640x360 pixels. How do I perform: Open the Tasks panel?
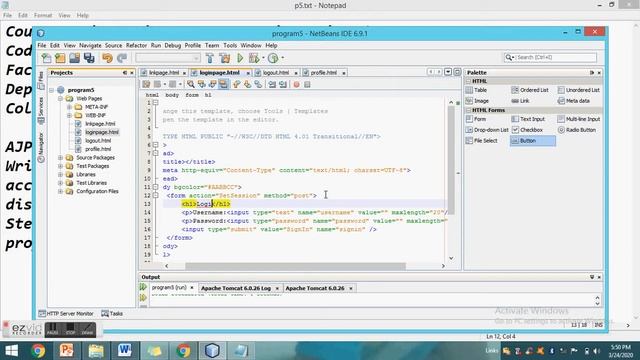click(x=112, y=313)
